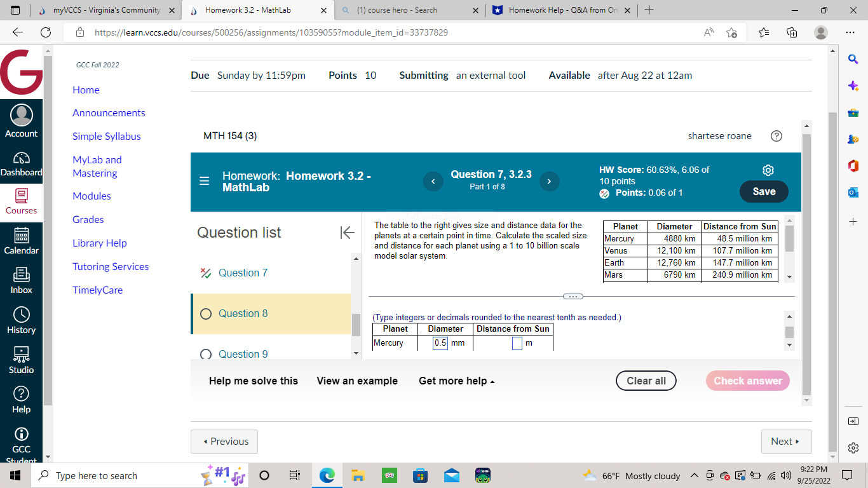
Task: Select Question 8 in the question list
Action: coord(242,313)
